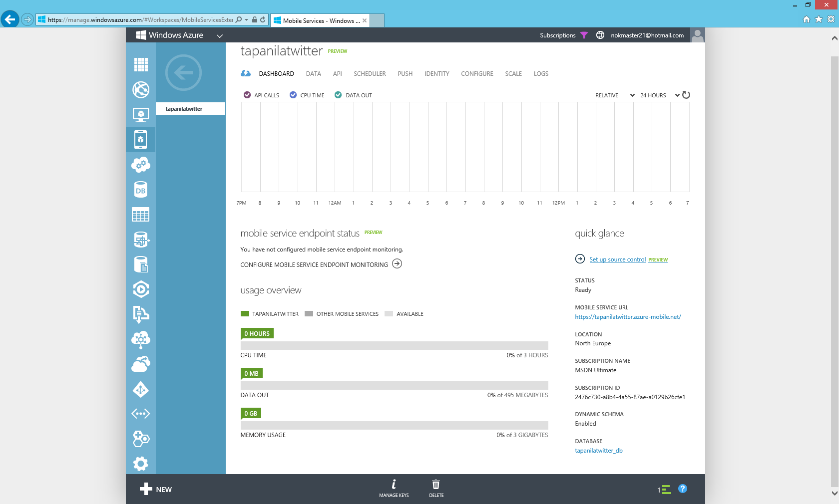Open Settings gear icon in sidebar

coord(141,464)
